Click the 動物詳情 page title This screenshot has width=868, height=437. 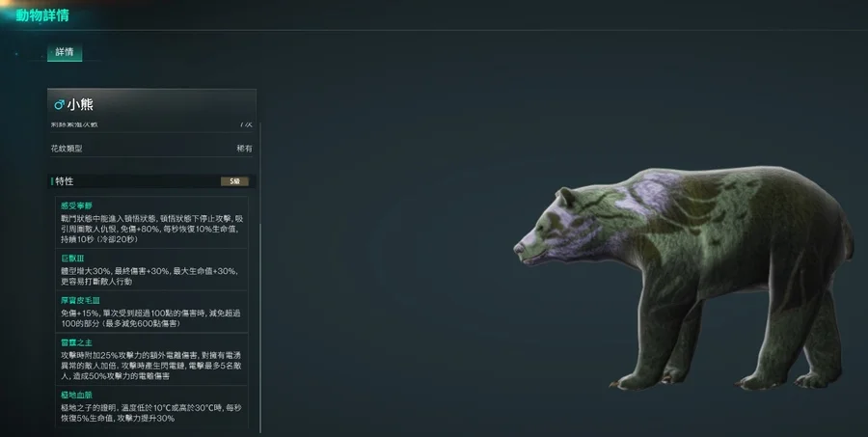[42, 15]
